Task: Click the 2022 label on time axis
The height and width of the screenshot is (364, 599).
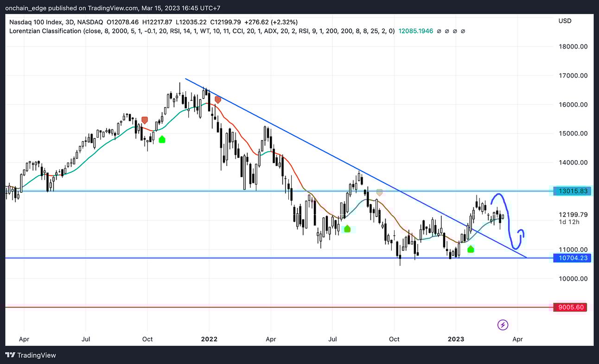Action: tap(209, 339)
